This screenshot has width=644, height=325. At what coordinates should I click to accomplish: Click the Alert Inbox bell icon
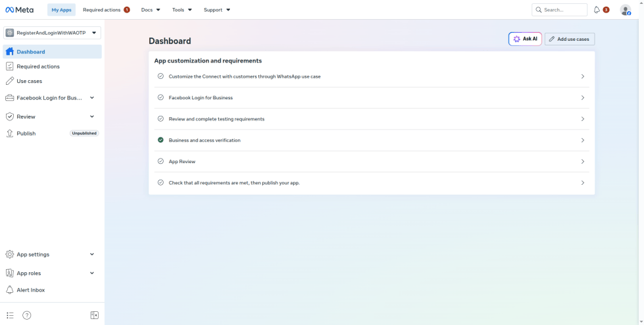click(x=9, y=290)
